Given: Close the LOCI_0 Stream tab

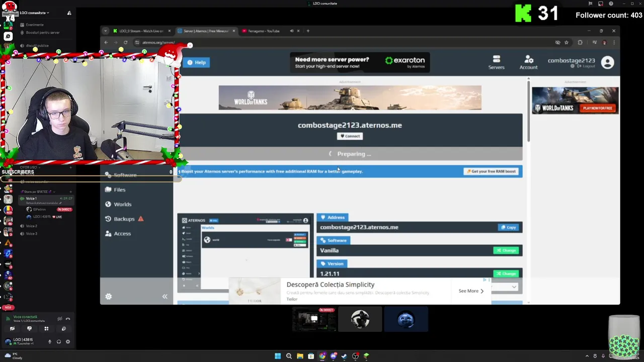Looking at the screenshot, I should click(x=169, y=31).
